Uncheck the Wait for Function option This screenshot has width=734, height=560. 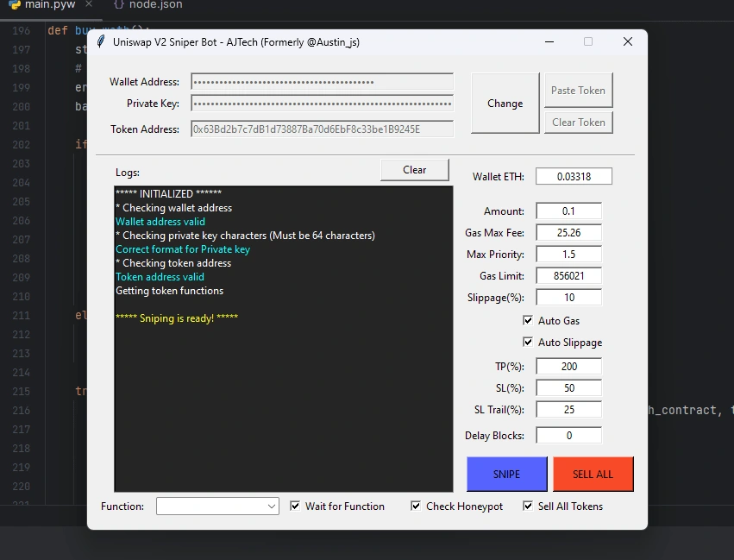pos(295,506)
